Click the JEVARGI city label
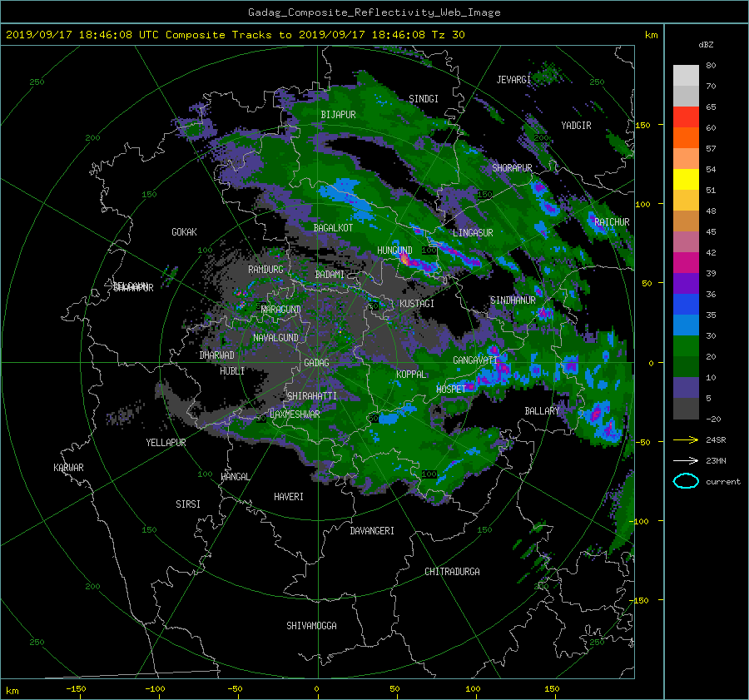749x700 pixels. [x=513, y=80]
